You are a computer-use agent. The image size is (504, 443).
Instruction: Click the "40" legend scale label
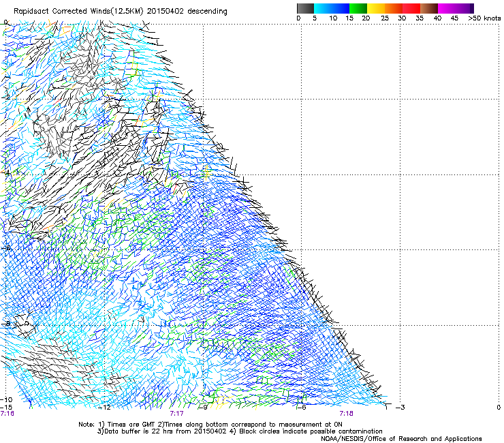(437, 18)
